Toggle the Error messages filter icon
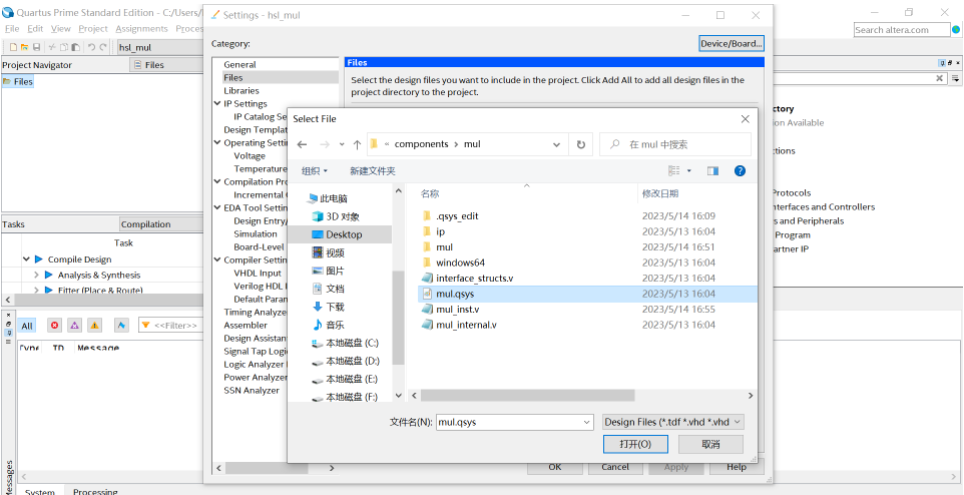The height and width of the screenshot is (495, 964). point(55,325)
